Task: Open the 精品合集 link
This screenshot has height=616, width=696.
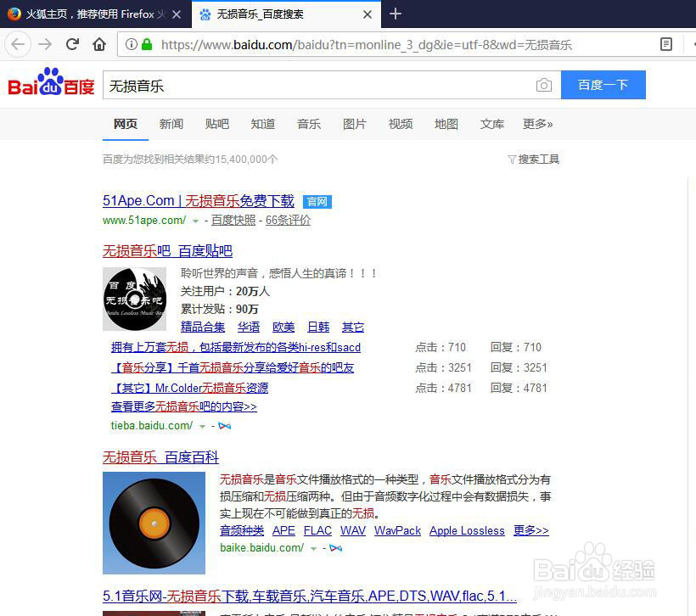Action: [203, 327]
